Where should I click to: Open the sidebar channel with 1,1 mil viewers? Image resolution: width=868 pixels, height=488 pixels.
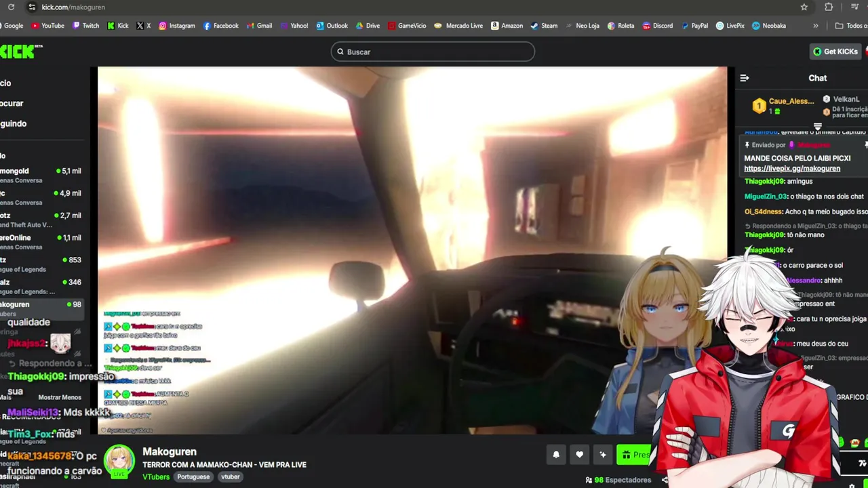click(42, 242)
